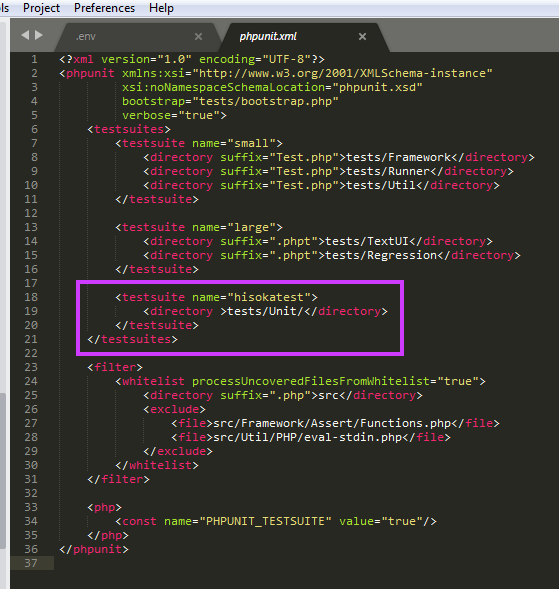Click the closing phpunit tag
This screenshot has width=559, height=589.
94,550
